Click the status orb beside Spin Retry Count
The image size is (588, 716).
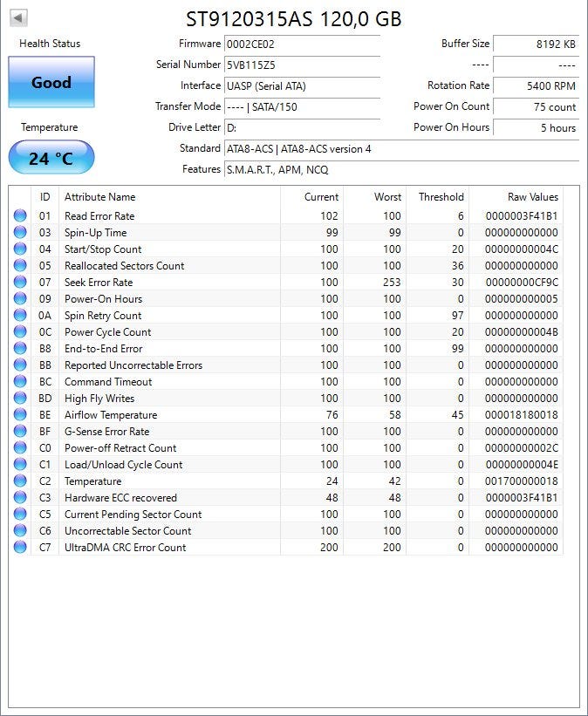pyautogui.click(x=20, y=316)
